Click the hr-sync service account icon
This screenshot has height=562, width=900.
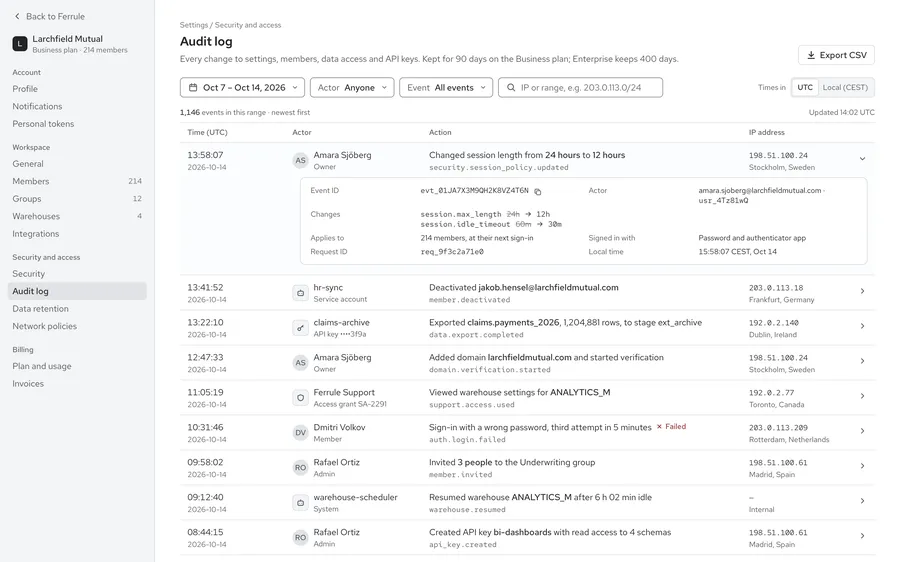[x=300, y=293]
